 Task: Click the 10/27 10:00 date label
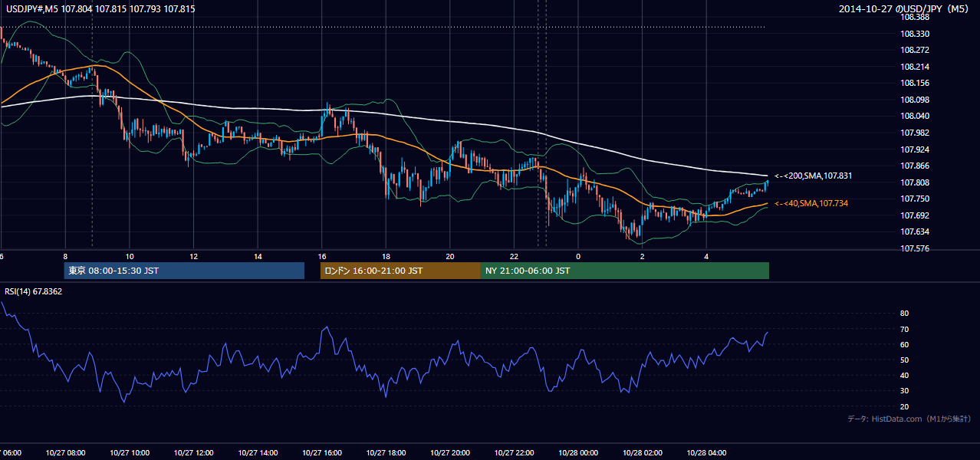tap(130, 453)
